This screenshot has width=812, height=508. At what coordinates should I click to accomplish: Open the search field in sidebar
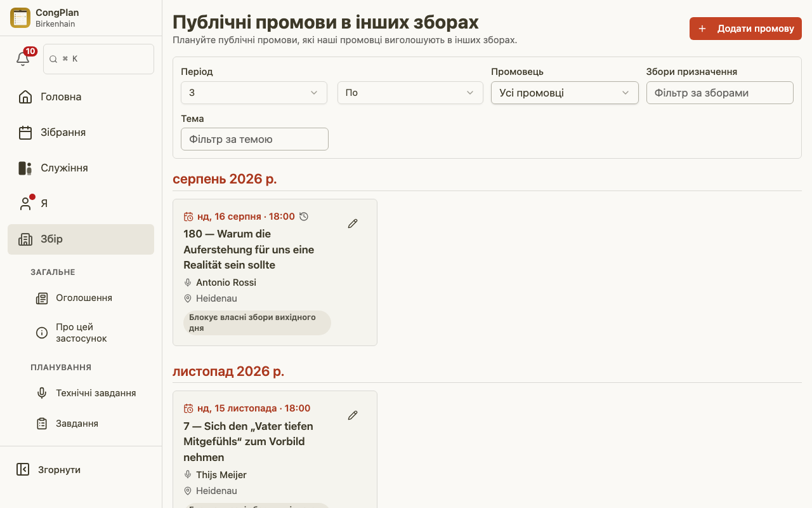point(98,59)
